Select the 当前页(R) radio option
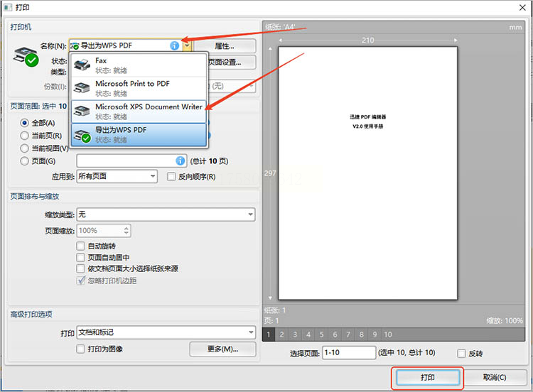533x392 pixels. (24, 136)
